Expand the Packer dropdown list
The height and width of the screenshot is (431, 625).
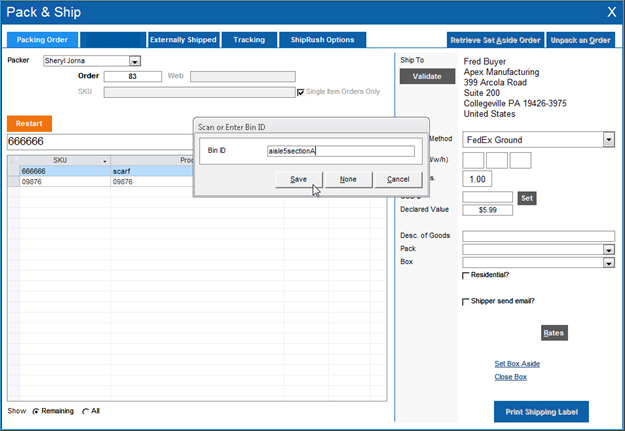[x=135, y=61]
